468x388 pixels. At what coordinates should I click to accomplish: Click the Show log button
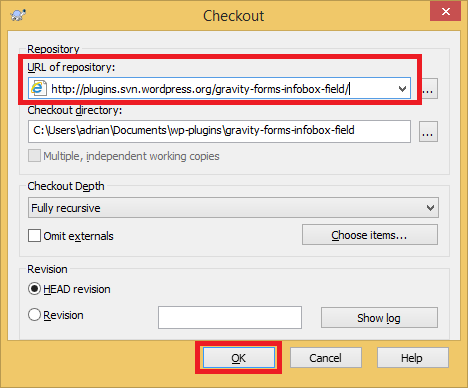coord(379,318)
